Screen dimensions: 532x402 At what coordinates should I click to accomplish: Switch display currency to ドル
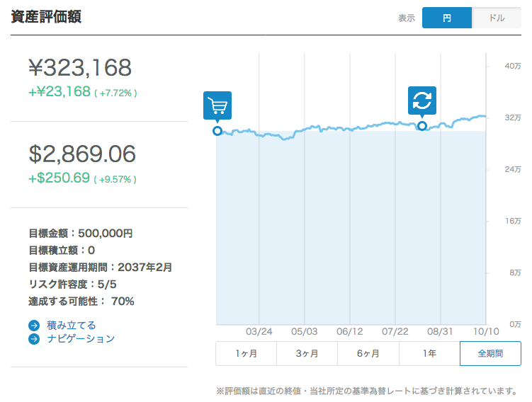click(497, 18)
